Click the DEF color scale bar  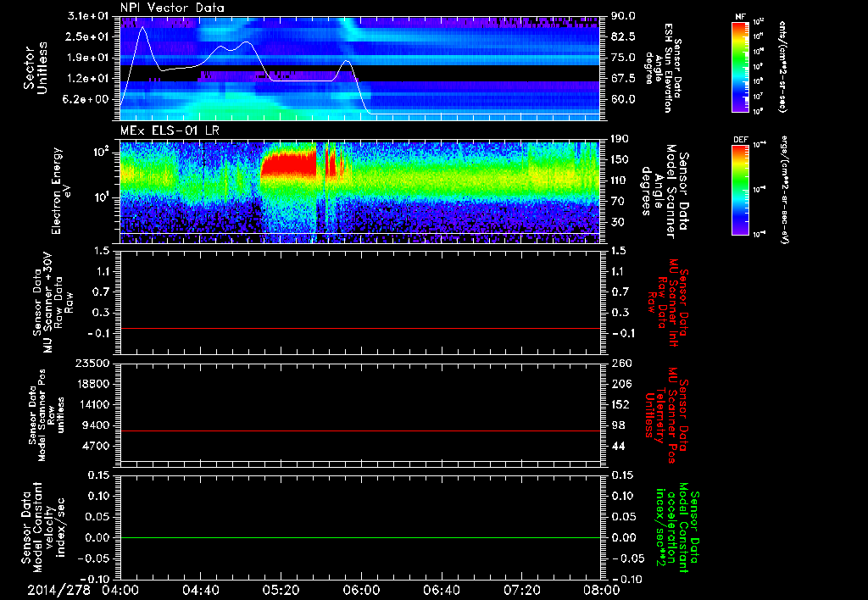[x=740, y=191]
